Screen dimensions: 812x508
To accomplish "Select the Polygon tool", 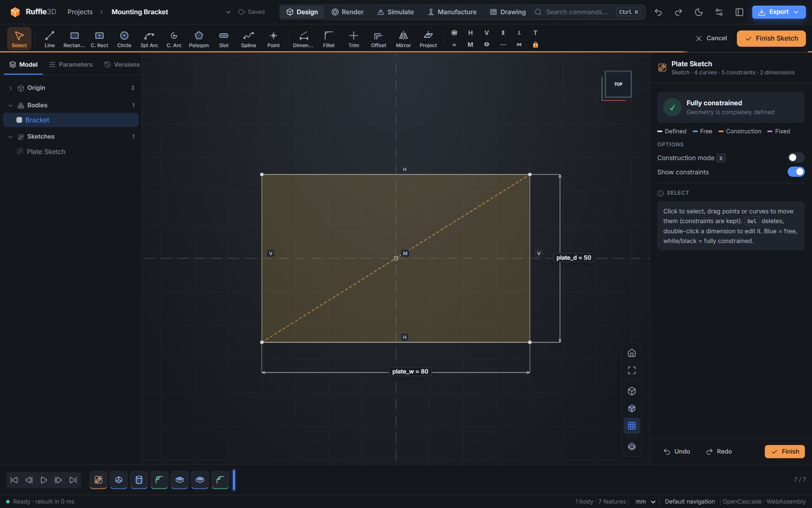I will (x=199, y=39).
